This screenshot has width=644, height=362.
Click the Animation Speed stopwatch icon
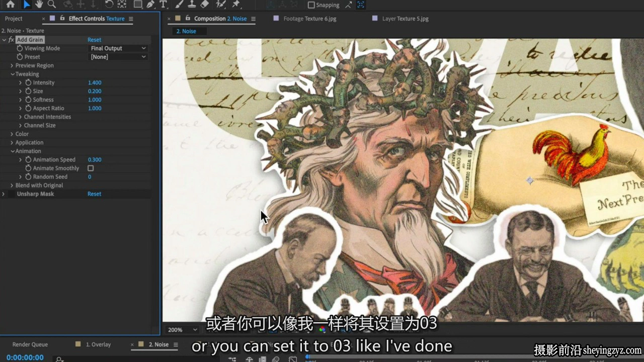coord(28,159)
